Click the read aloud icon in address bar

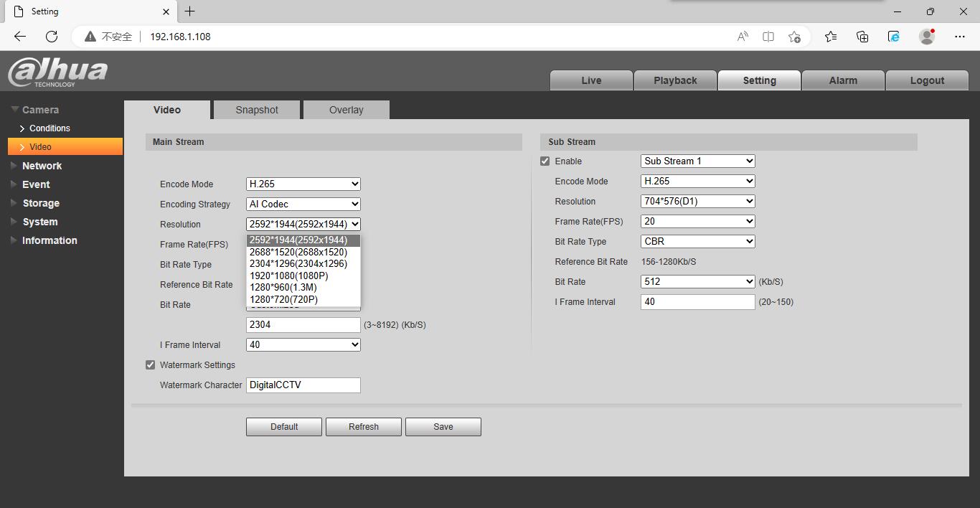pos(743,37)
